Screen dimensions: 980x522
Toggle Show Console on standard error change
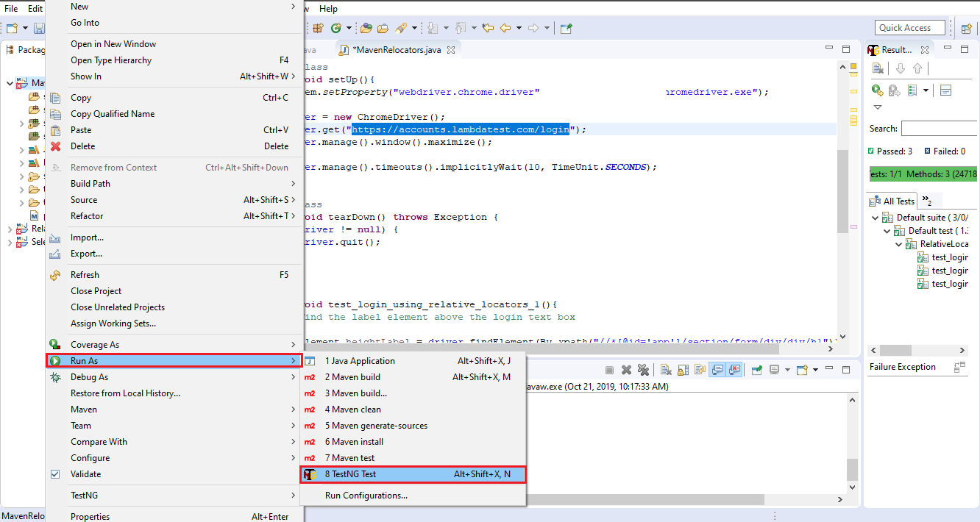coord(734,370)
